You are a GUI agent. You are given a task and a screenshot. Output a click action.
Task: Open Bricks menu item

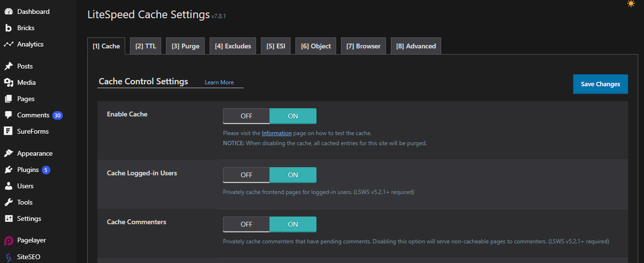point(26,28)
